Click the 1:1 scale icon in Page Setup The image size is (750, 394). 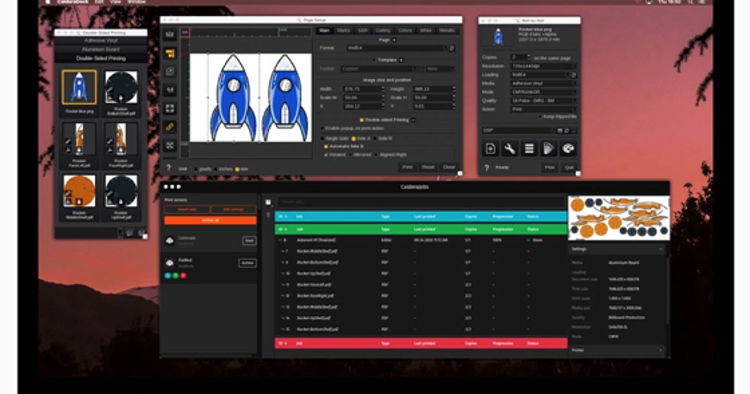coord(170,90)
